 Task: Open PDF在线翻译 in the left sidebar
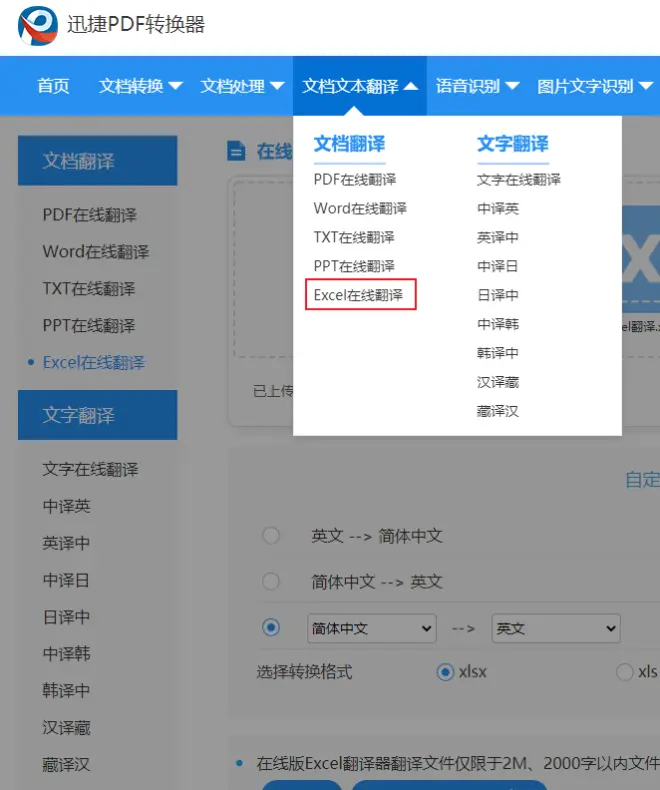click(x=90, y=215)
